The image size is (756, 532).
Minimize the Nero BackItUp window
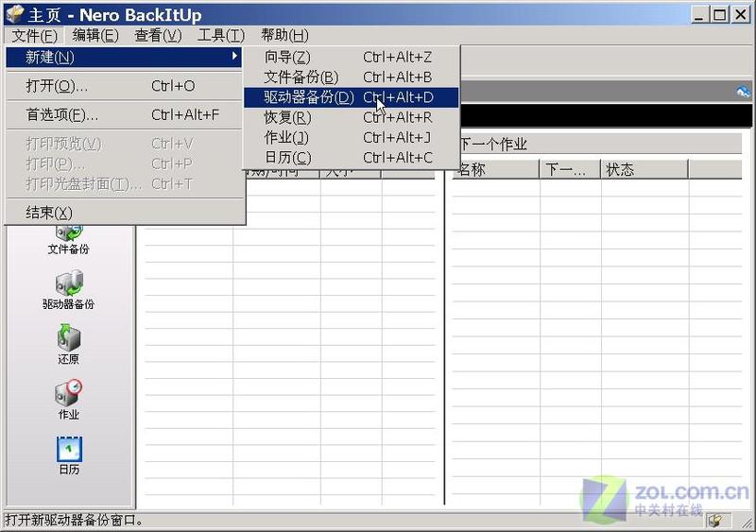tap(699, 15)
